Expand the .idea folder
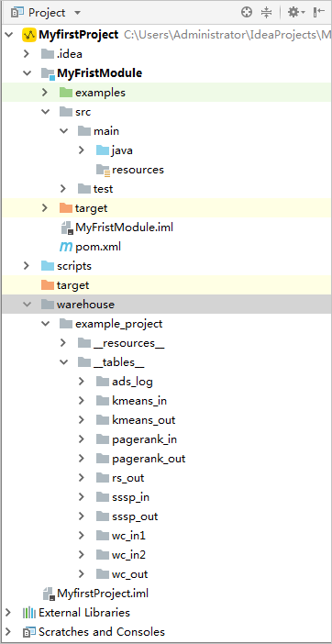 point(27,54)
